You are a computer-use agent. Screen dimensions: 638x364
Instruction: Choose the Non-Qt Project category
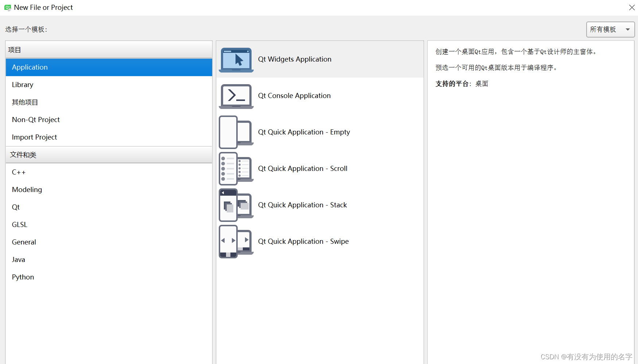click(109, 120)
